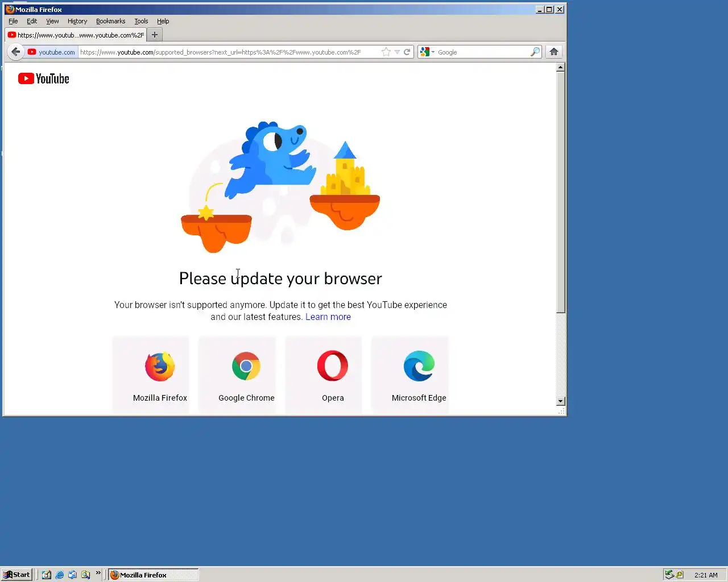Click the YouTube logo
The image size is (728, 582).
[x=44, y=78]
